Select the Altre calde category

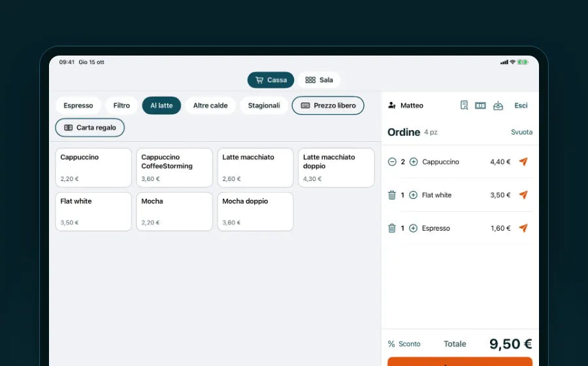[x=210, y=105]
